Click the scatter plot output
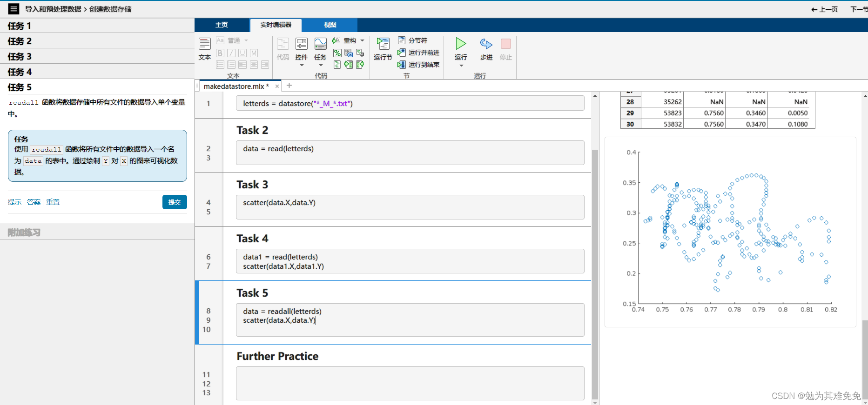This screenshot has height=405, width=868. tap(730, 232)
